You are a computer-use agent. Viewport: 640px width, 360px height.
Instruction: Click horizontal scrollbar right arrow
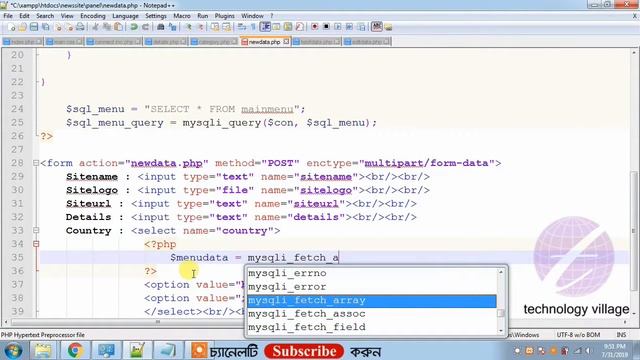625,322
